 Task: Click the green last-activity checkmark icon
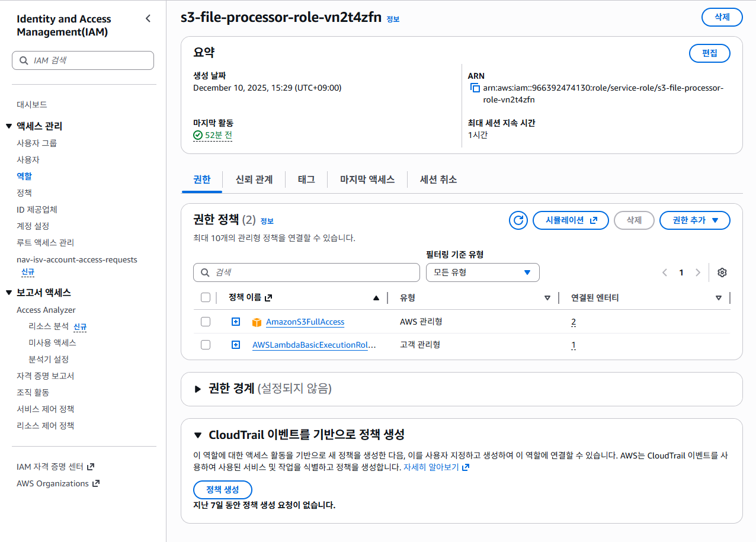pos(198,135)
